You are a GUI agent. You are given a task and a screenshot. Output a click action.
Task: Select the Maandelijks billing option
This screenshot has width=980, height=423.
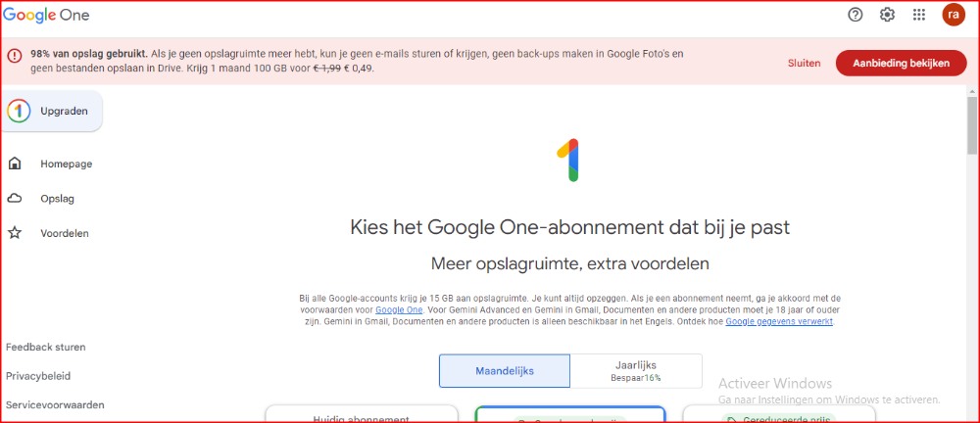tap(504, 371)
